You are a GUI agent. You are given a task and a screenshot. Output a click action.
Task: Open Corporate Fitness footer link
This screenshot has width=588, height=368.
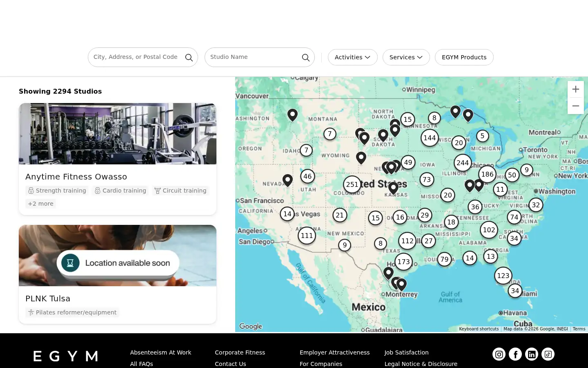(x=240, y=352)
